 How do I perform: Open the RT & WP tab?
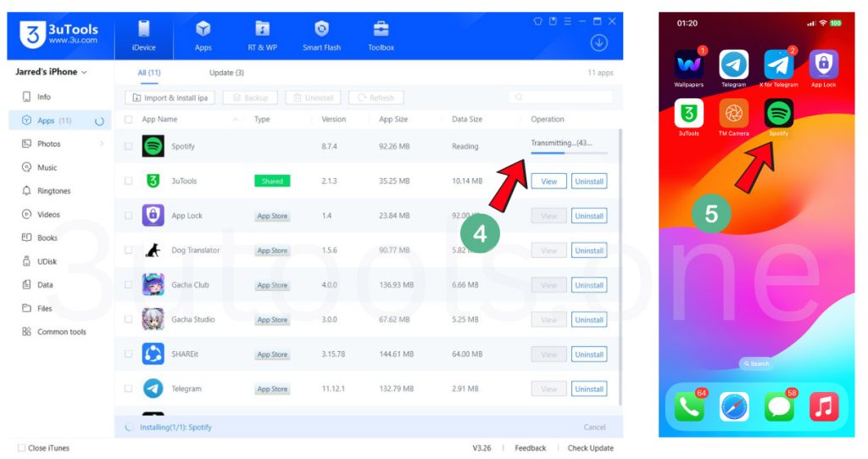[263, 36]
